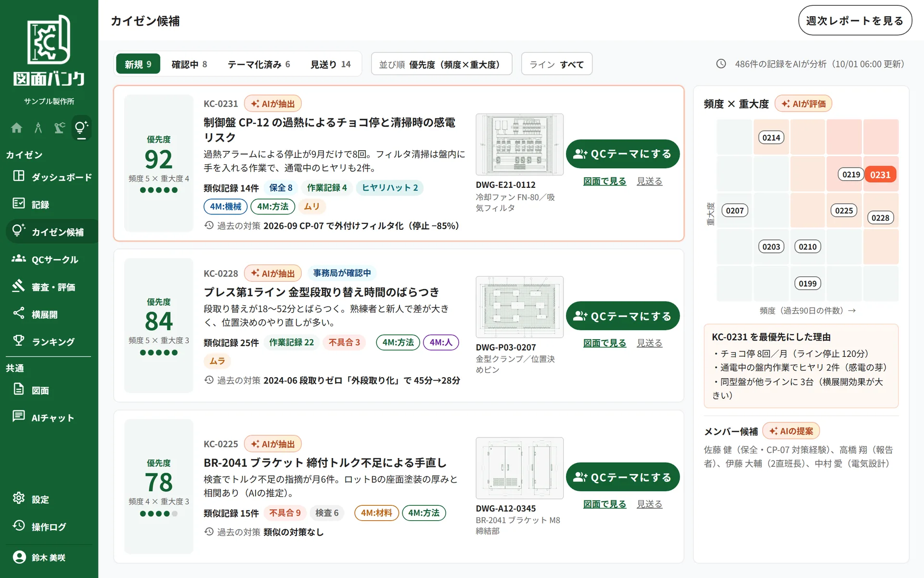Click 図面で見る link for KC-0225
This screenshot has width=924, height=578.
click(x=604, y=504)
